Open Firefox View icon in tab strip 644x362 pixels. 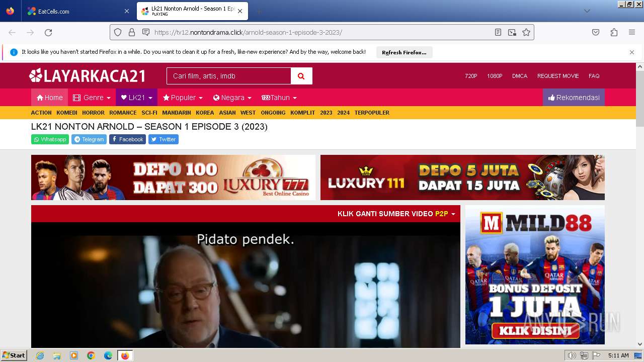click(x=10, y=11)
